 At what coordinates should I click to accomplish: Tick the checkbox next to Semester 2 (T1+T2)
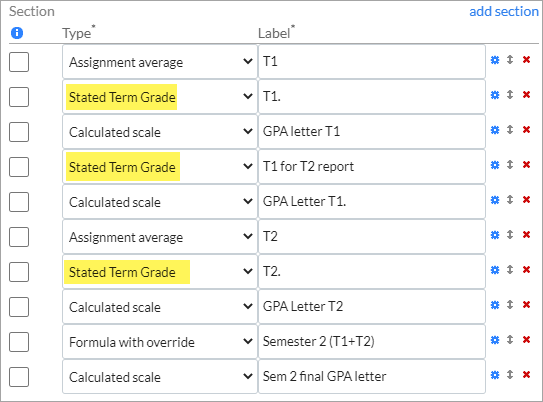point(19,342)
